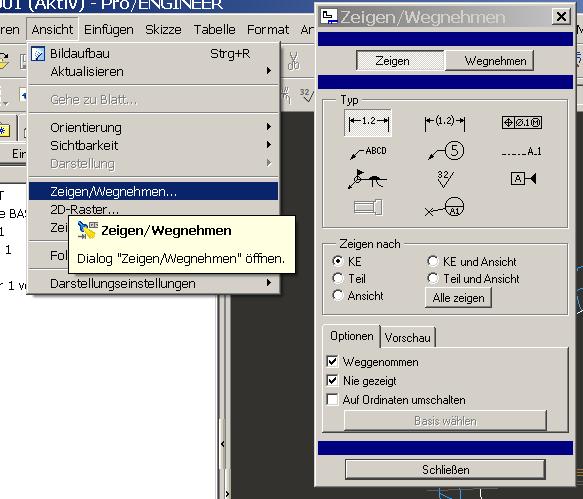Image resolution: width=583 pixels, height=499 pixels.
Task: Select the weld symbol type icon
Action: [367, 179]
